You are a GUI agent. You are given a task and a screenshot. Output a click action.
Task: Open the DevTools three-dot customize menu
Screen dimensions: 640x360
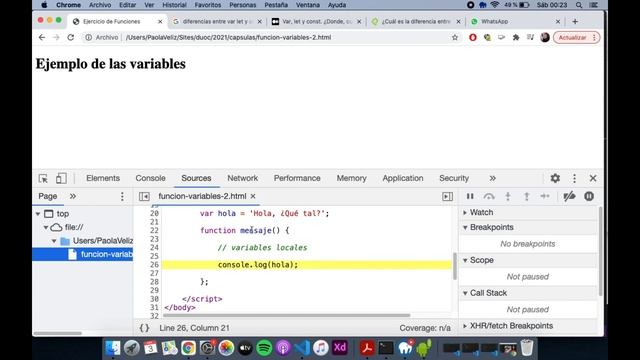[x=574, y=178]
